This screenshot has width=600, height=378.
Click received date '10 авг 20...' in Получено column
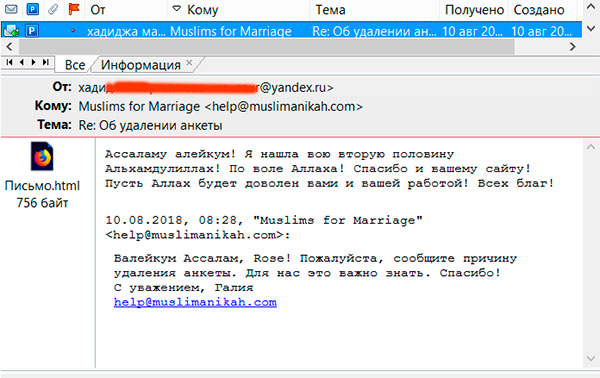[472, 31]
